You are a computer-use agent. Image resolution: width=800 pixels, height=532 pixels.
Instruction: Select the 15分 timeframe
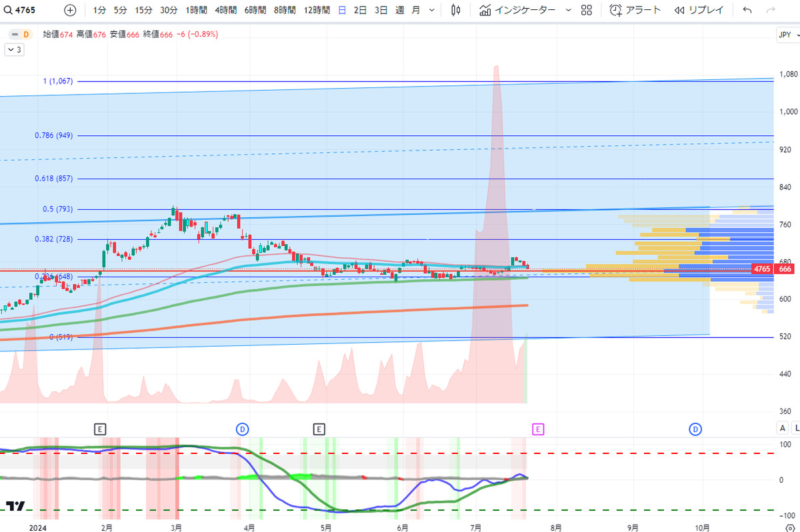click(143, 10)
